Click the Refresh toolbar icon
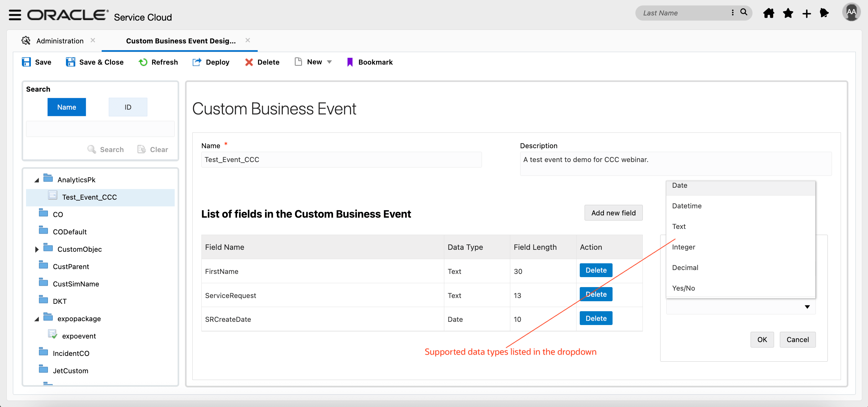 tap(143, 62)
